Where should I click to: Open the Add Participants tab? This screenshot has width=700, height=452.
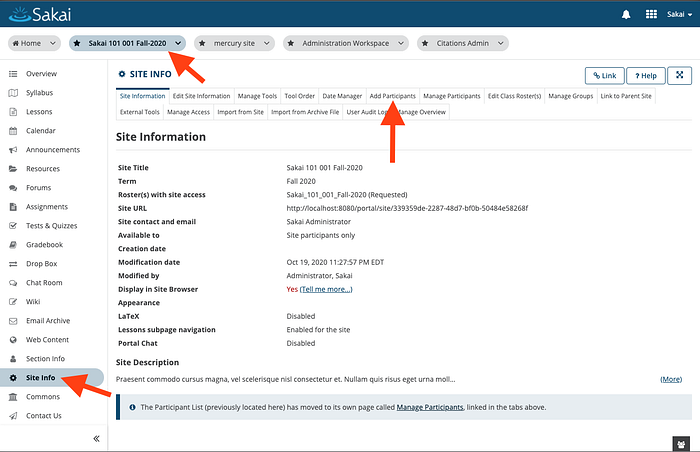[x=392, y=96]
